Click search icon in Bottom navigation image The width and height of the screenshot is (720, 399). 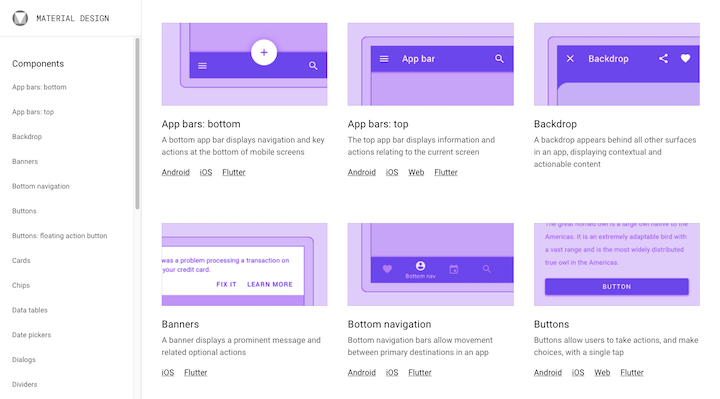coord(487,269)
